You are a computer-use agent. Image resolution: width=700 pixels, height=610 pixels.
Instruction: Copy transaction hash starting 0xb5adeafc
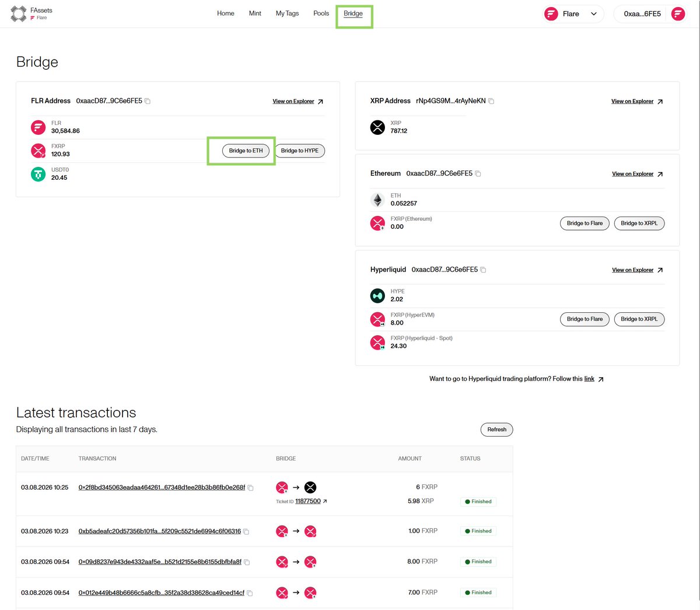[246, 532]
